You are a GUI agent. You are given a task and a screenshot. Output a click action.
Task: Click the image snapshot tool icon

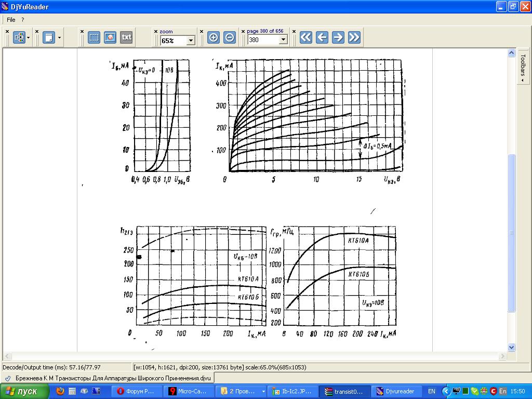(x=110, y=37)
